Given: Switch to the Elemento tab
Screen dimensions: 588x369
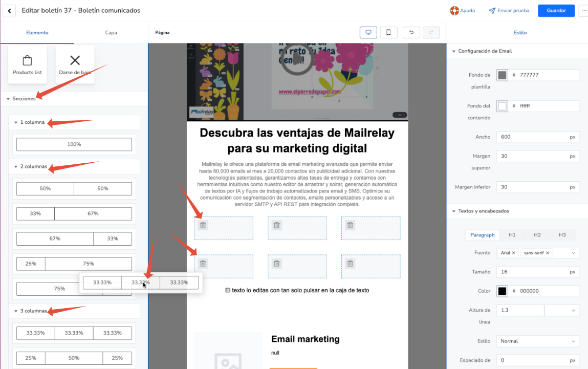Looking at the screenshot, I should pos(37,33).
